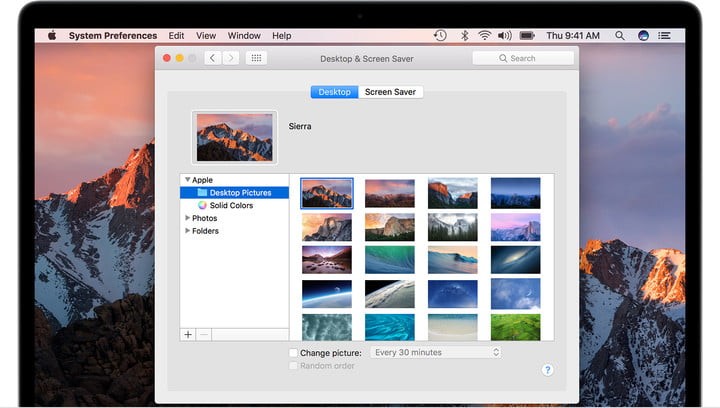Go forward with the right chevron
The width and height of the screenshot is (720, 408).
click(231, 58)
